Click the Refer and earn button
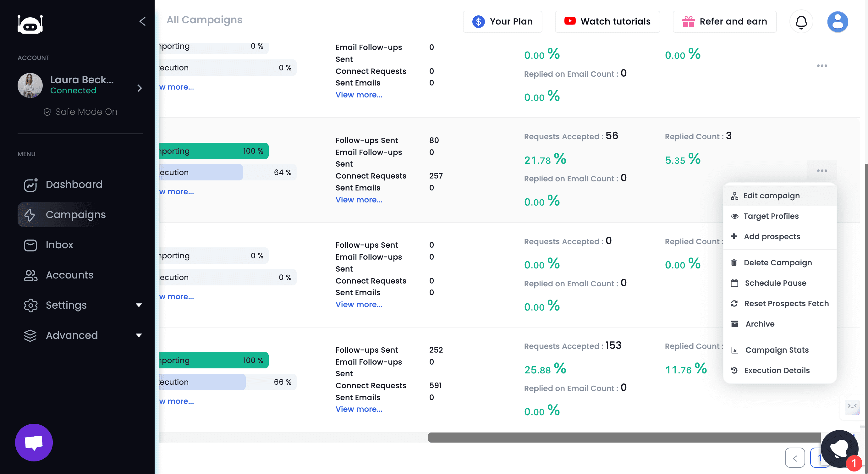 pyautogui.click(x=724, y=22)
